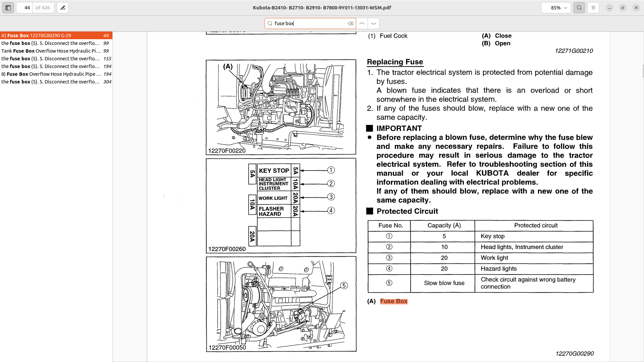Viewport: 644px width, 362px height.
Task: Click the highlighted 'Fuse Box' match in document
Action: tap(394, 301)
